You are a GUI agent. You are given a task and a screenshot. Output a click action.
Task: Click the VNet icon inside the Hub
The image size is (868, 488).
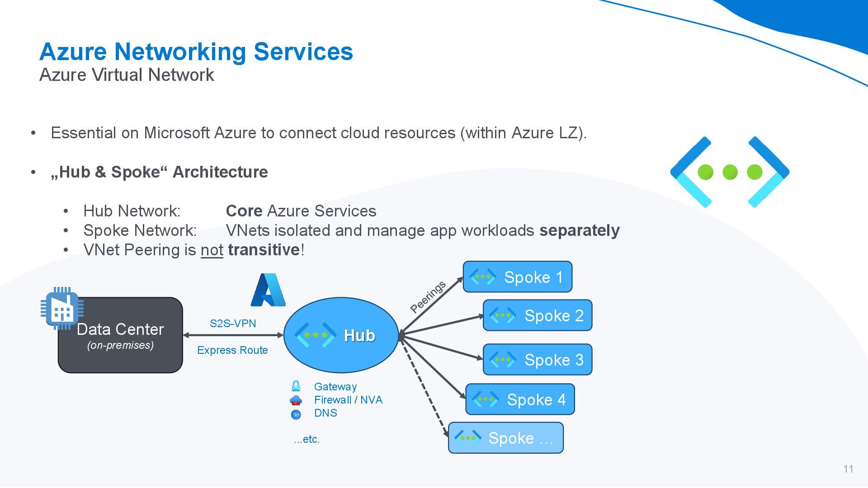click(x=315, y=335)
